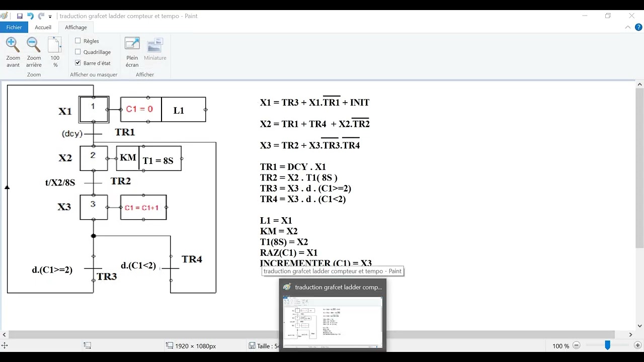Click the status bar zoom slider handle
This screenshot has width=644, height=362.
(x=607, y=345)
